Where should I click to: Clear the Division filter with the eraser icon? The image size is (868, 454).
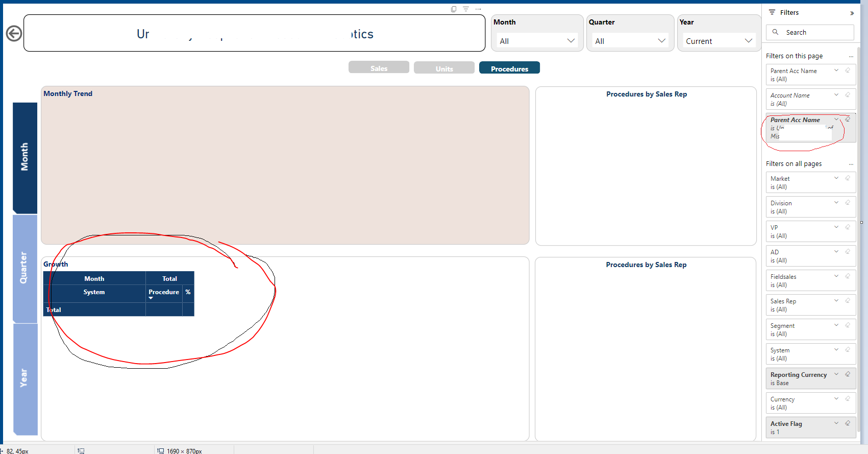848,203
